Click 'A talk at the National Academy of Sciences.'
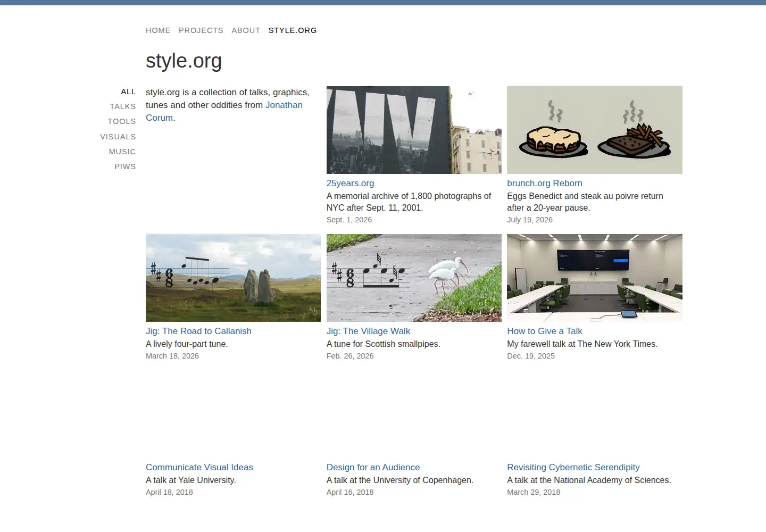 point(589,480)
